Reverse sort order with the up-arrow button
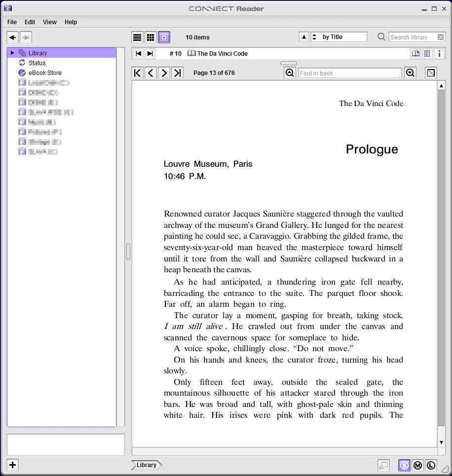The width and height of the screenshot is (452, 476). pyautogui.click(x=304, y=37)
